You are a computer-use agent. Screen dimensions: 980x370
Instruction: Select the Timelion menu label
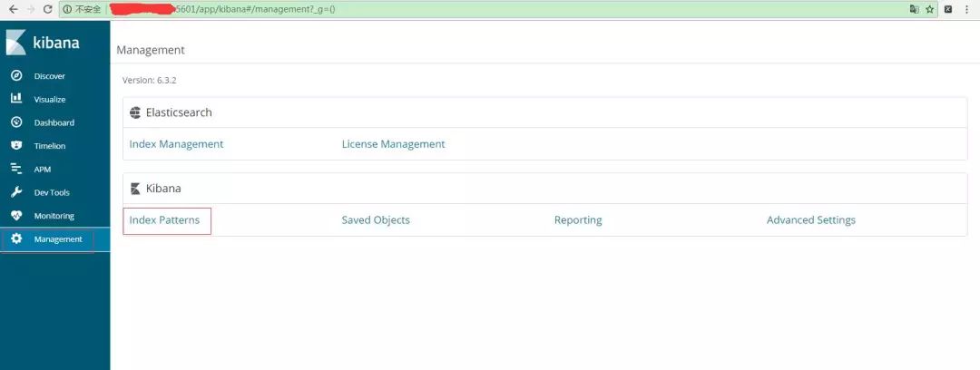click(x=49, y=146)
